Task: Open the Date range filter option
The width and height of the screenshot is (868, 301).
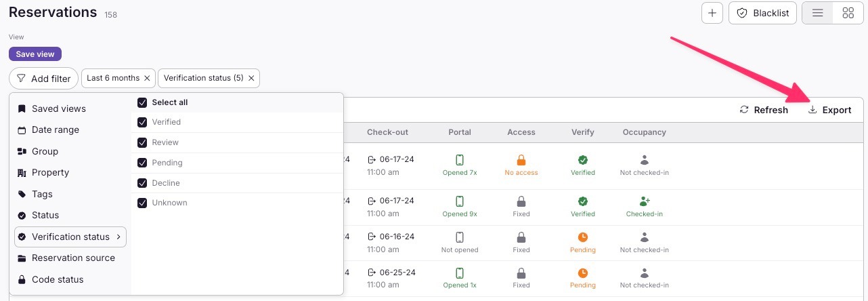Action: coord(56,130)
